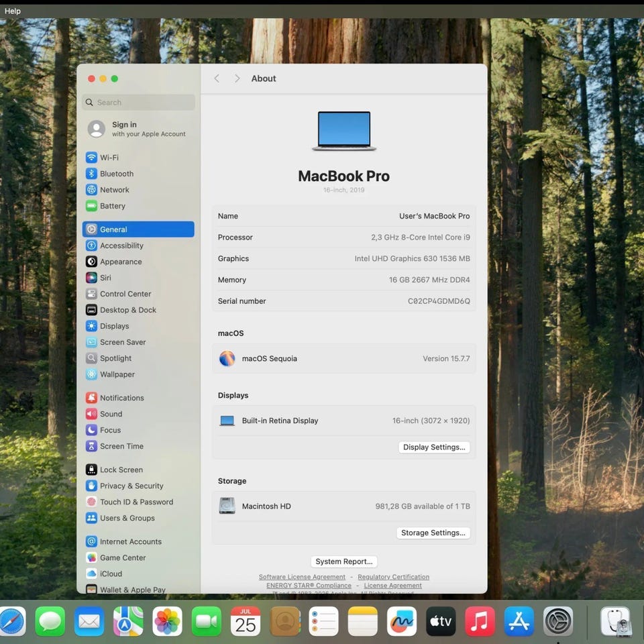Image resolution: width=644 pixels, height=644 pixels.
Task: Open the App Store from the Dock
Action: coord(519,621)
